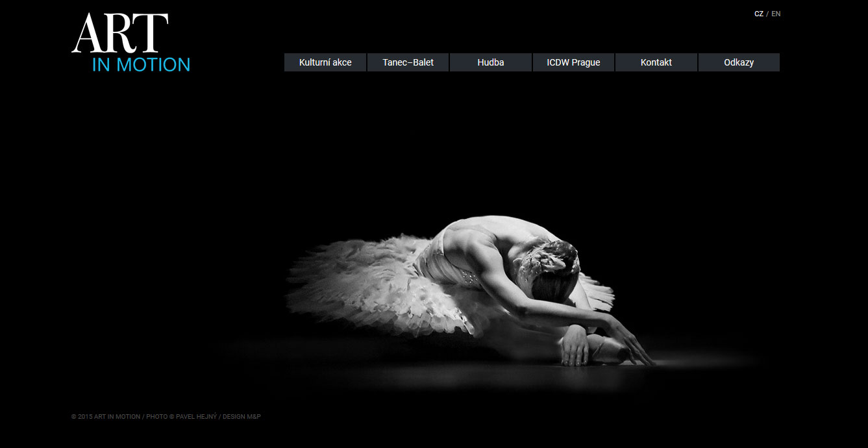Open the Kulturní akce menu

(325, 62)
